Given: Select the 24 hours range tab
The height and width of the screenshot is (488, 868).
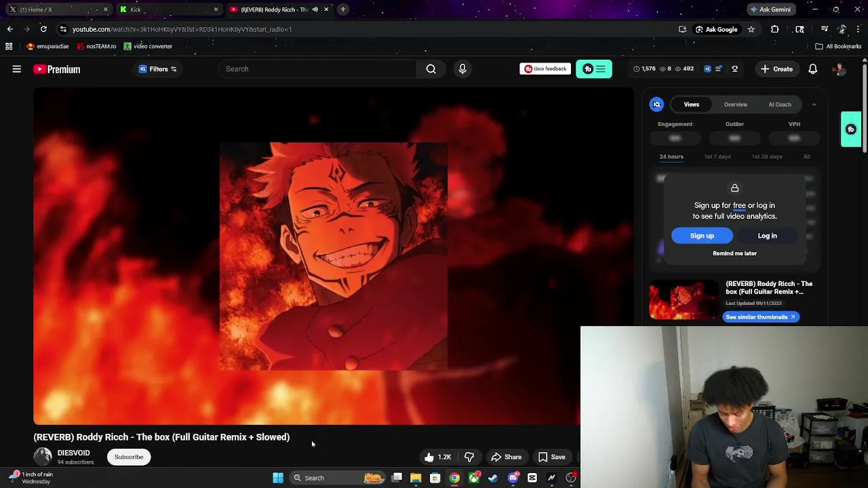Looking at the screenshot, I should (671, 157).
